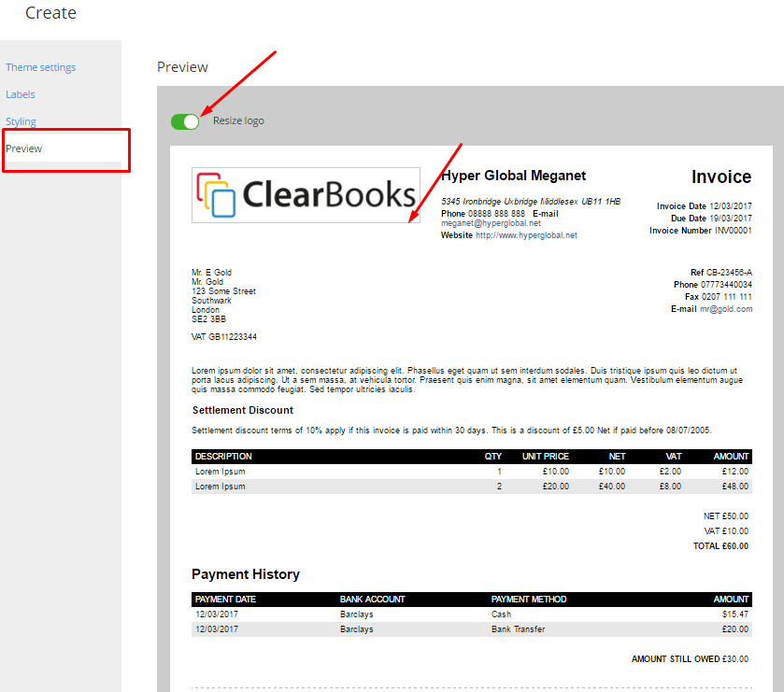Viewport: 784px width, 692px height.
Task: Click the BANK ACCOUNT column header
Action: click(x=373, y=600)
